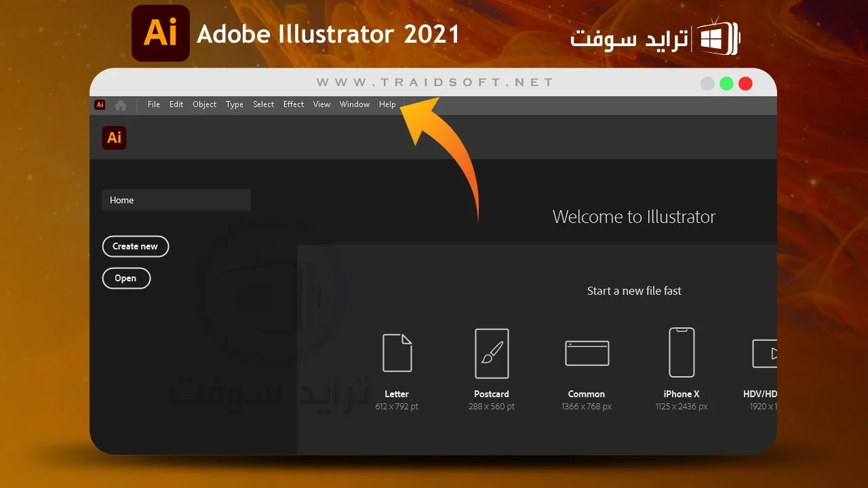This screenshot has height=488, width=868.
Task: Open the Help menu
Action: point(387,104)
